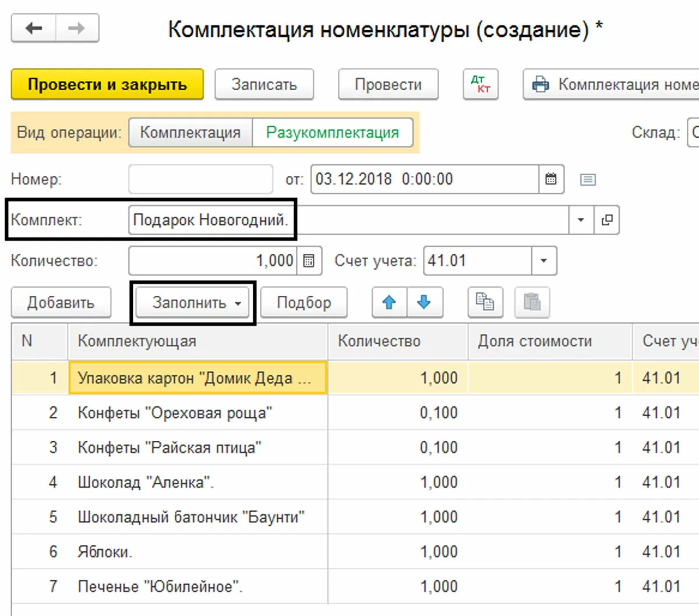Click quantity 1,000 in Упаковка картон row
This screenshot has width=699, height=616.
tap(398, 378)
